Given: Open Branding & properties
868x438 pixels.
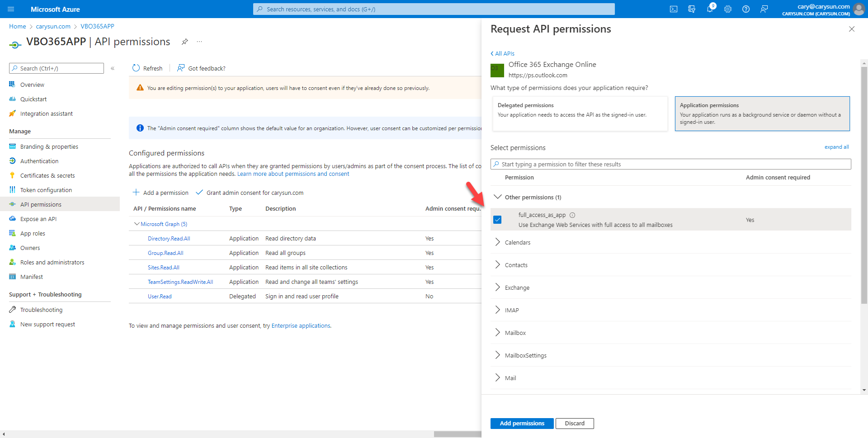Looking at the screenshot, I should [x=49, y=146].
